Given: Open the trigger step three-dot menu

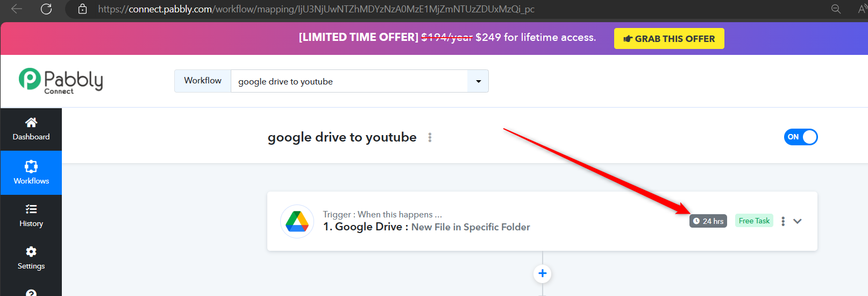Looking at the screenshot, I should click(x=783, y=221).
